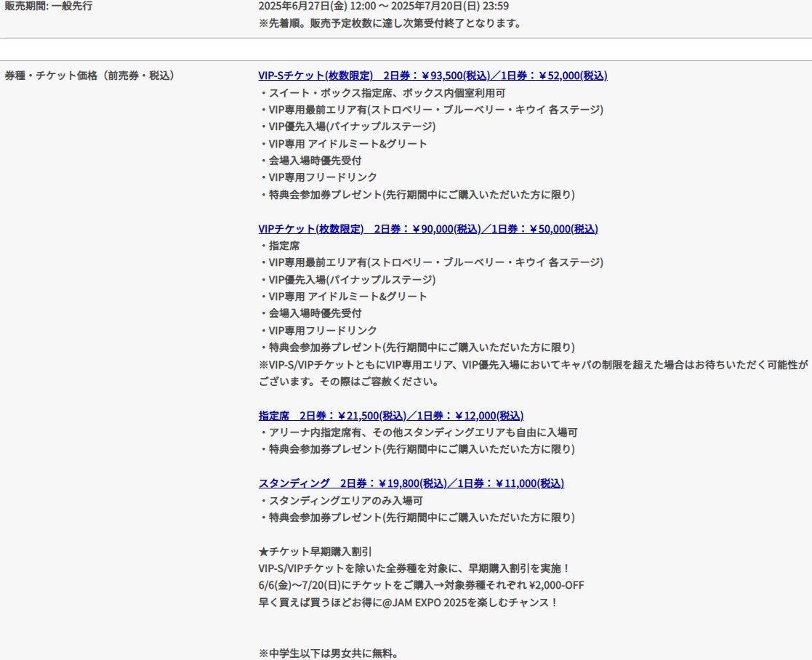Image resolution: width=812 pixels, height=660 pixels.
Task: Click 'VIP優先入場(パイナップルステージ)' under the ¥90,000 VIPチケット
Action: tap(347, 280)
